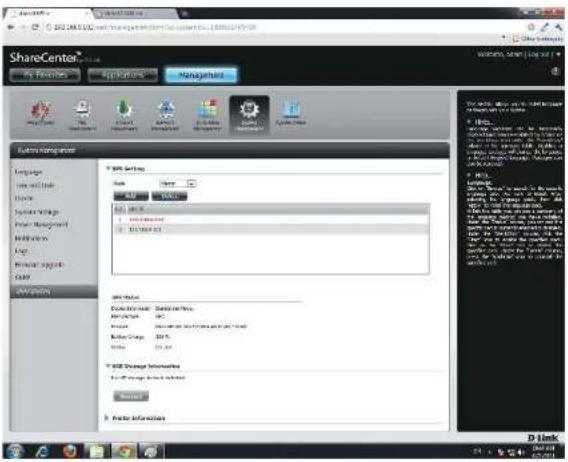Open Windows Explorer from the taskbar

coord(97,451)
